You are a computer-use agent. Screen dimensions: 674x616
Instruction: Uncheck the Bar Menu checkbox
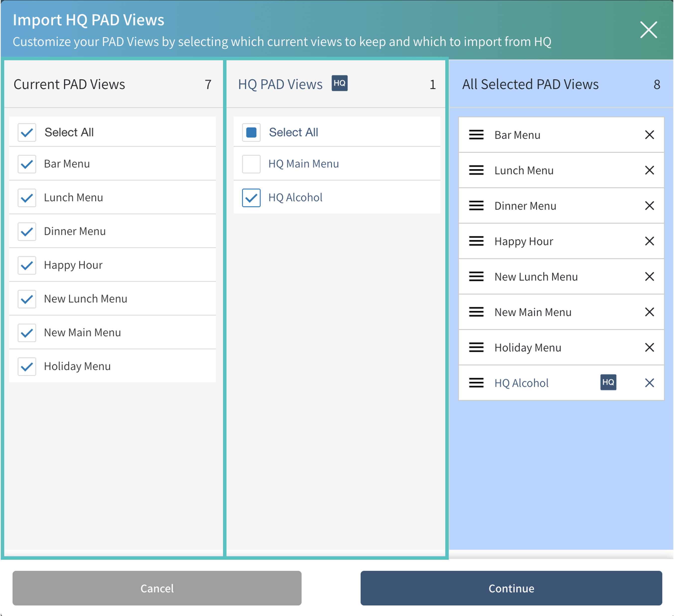27,164
